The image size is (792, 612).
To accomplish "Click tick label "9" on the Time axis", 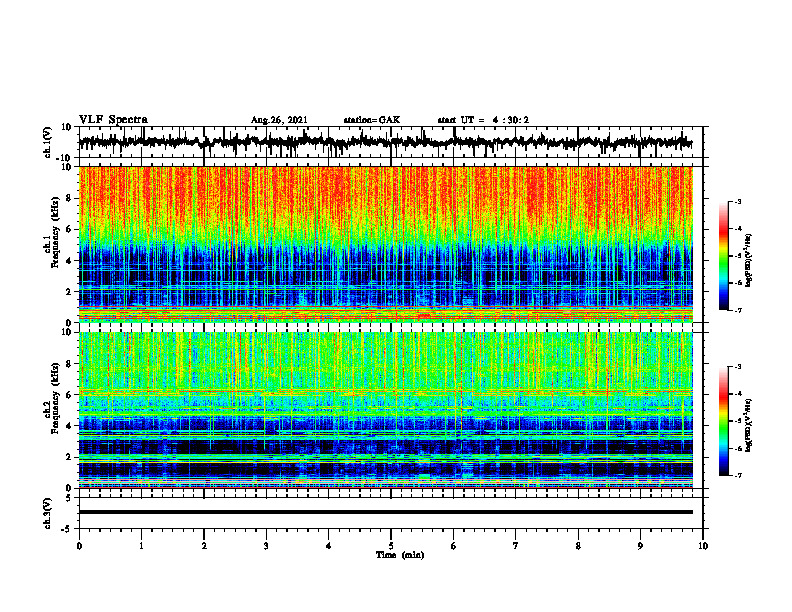I will [640, 546].
